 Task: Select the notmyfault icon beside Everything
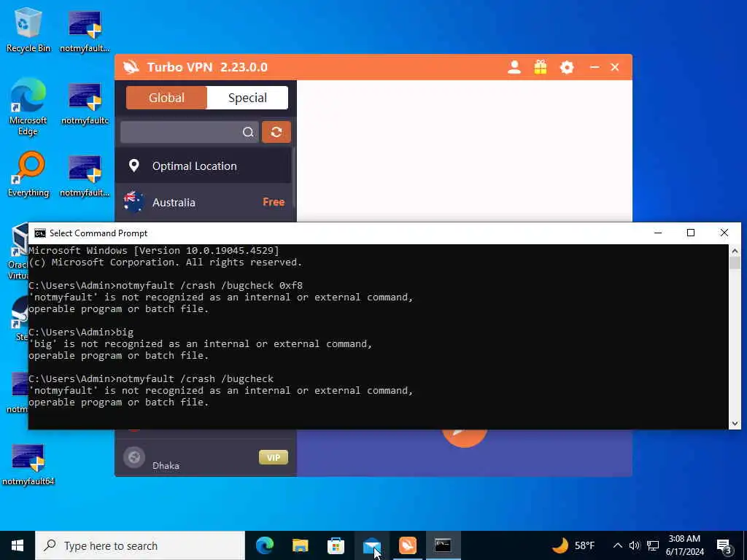[x=85, y=174]
